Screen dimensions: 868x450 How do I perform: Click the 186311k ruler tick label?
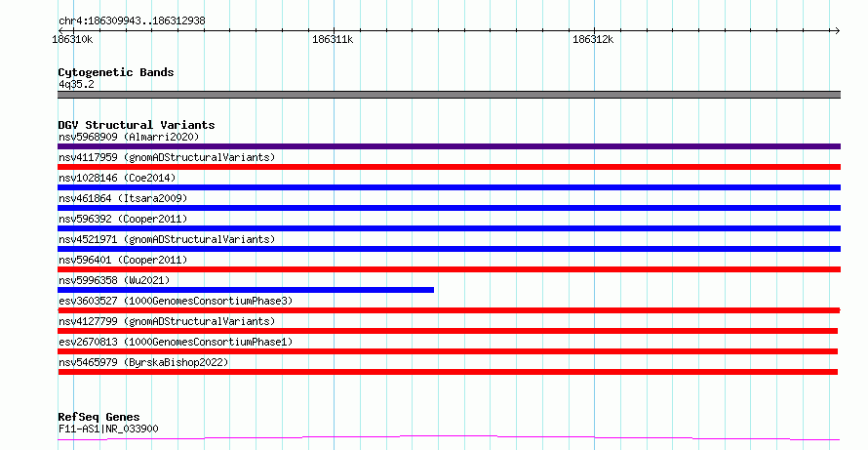(333, 39)
